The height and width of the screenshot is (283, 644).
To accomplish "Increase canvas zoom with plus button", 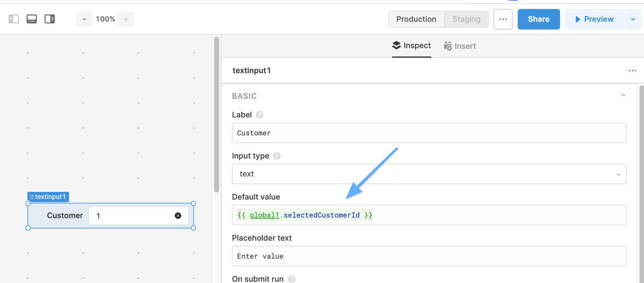I will tap(126, 19).
